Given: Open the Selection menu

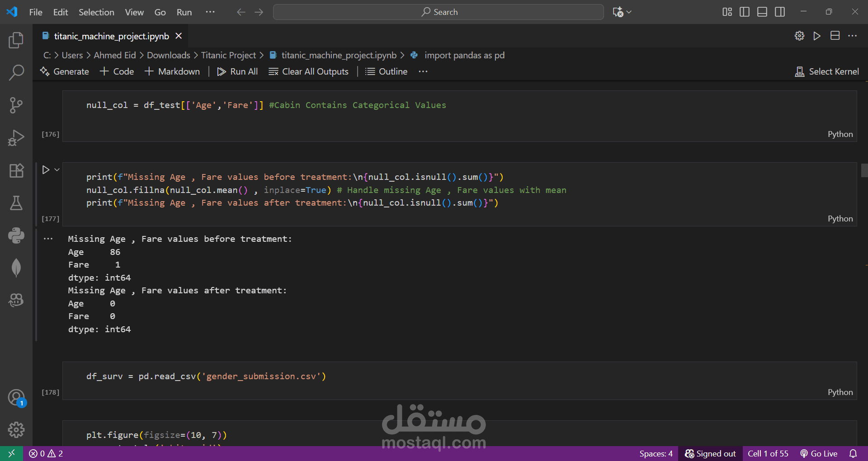Looking at the screenshot, I should coord(96,12).
